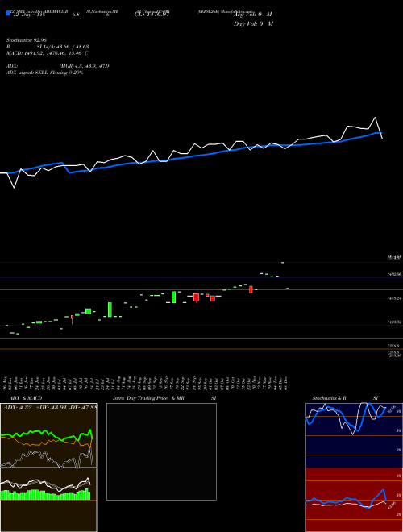Click the blue 12-day SMA legend square
Screen dimensions: 403x532
pyautogui.click(x=8, y=13)
